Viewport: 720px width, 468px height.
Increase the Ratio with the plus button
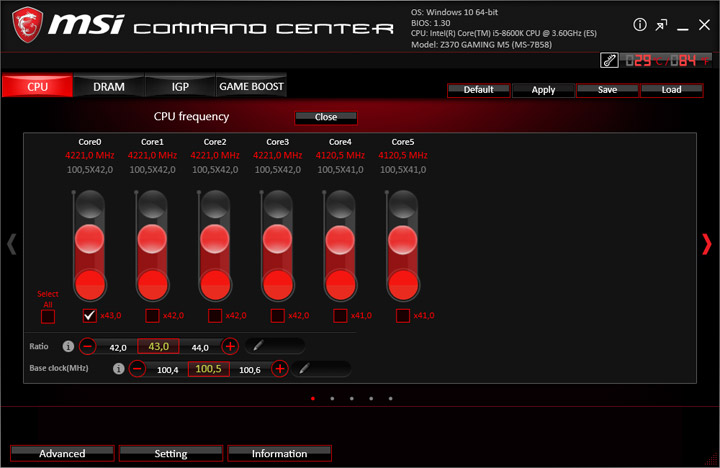(230, 346)
